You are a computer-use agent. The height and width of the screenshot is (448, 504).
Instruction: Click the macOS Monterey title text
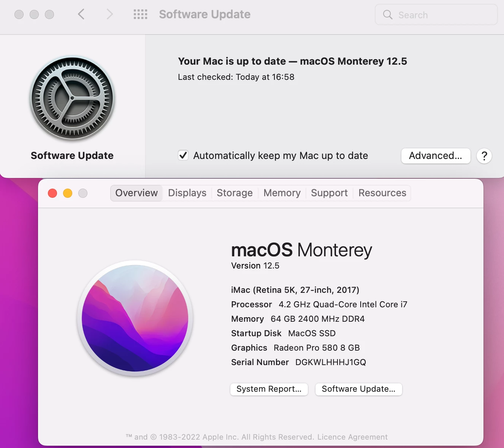click(301, 250)
